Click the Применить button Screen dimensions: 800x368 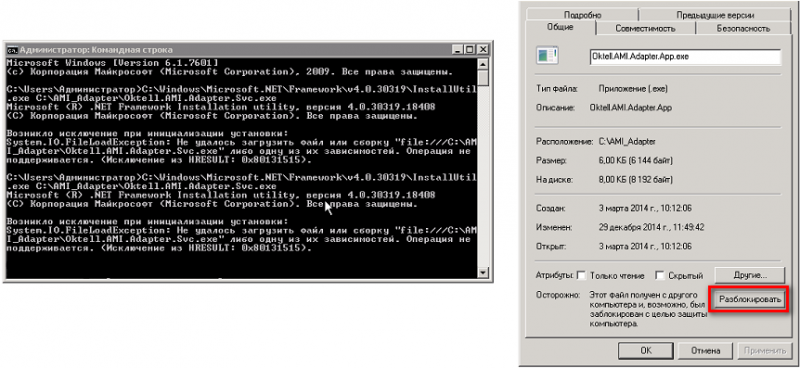pyautogui.click(x=764, y=351)
